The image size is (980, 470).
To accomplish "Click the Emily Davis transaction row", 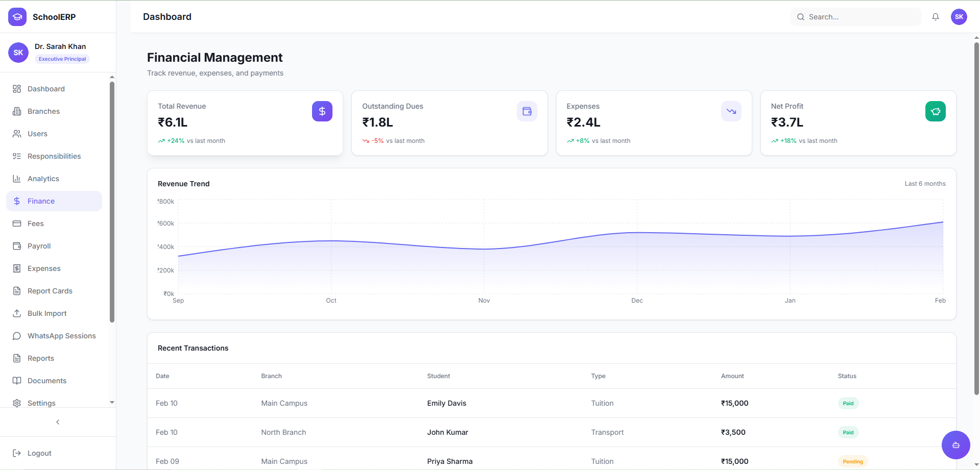I will (x=552, y=403).
